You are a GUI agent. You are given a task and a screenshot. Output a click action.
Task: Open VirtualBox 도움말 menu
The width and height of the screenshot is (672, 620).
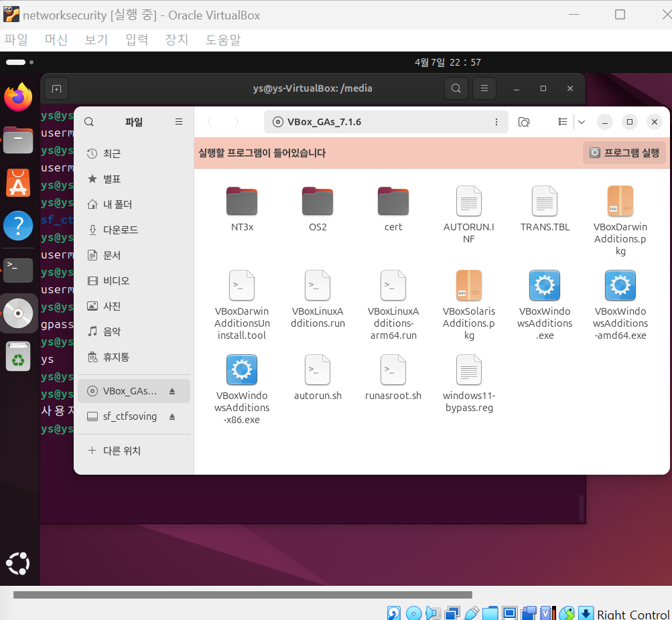tap(223, 40)
